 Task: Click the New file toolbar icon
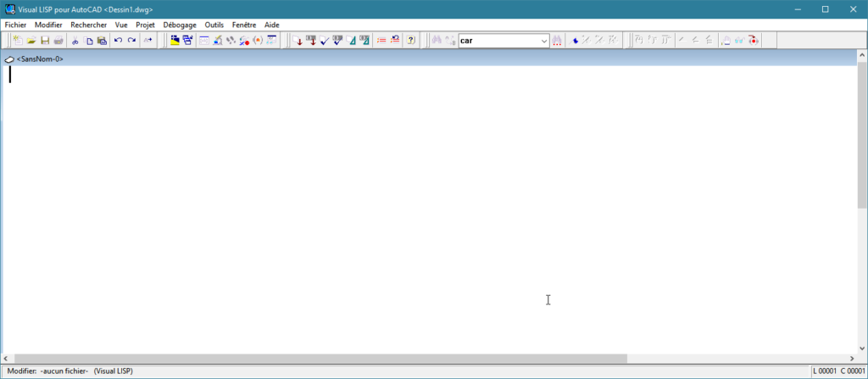tap(18, 41)
